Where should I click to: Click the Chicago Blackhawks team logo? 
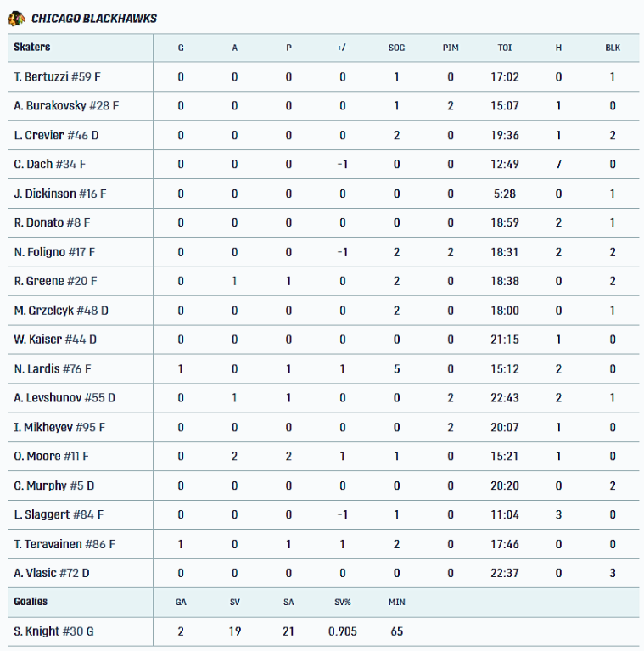click(17, 18)
